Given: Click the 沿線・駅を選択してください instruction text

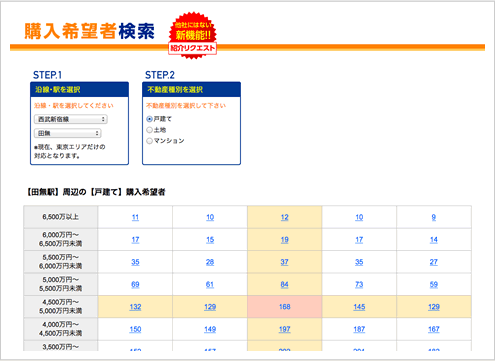Looking at the screenshot, I should (x=74, y=106).
